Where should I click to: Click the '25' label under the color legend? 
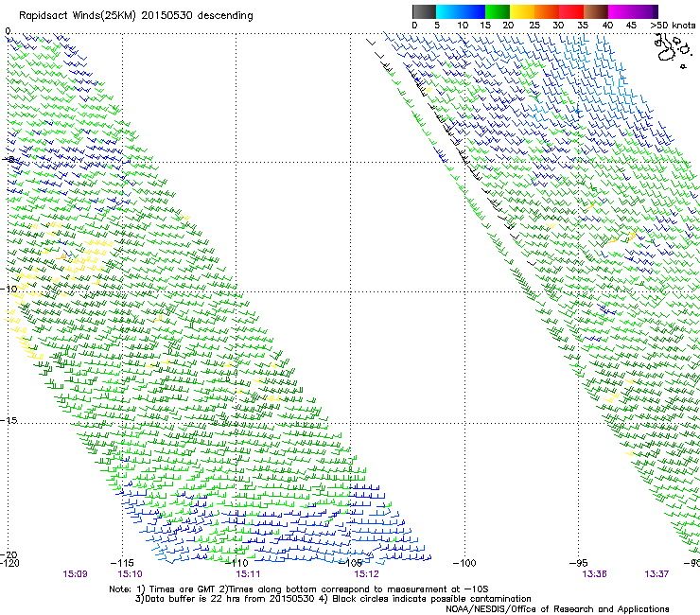[x=534, y=26]
